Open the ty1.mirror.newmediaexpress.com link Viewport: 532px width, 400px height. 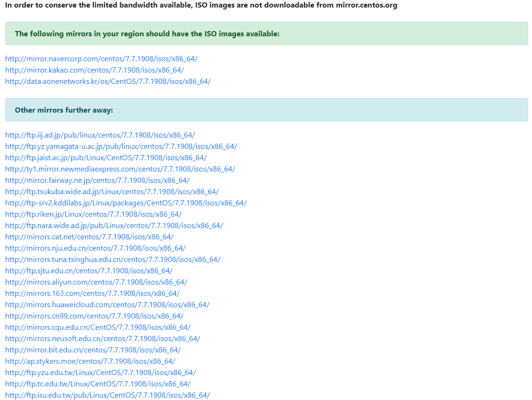120,169
